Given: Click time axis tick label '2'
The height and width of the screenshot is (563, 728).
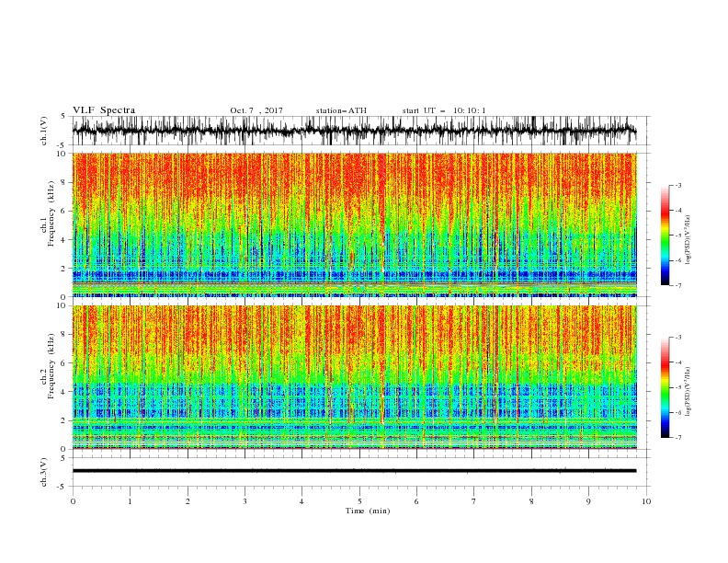Looking at the screenshot, I should (188, 501).
